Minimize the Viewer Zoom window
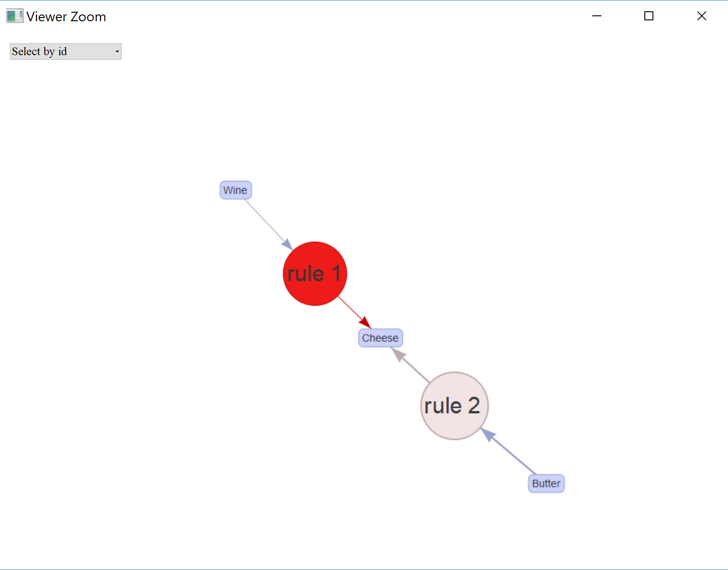The image size is (728, 570). click(597, 16)
